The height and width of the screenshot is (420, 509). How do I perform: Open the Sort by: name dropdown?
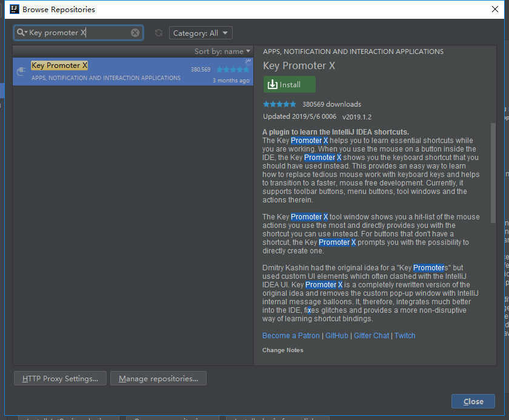[x=222, y=52]
